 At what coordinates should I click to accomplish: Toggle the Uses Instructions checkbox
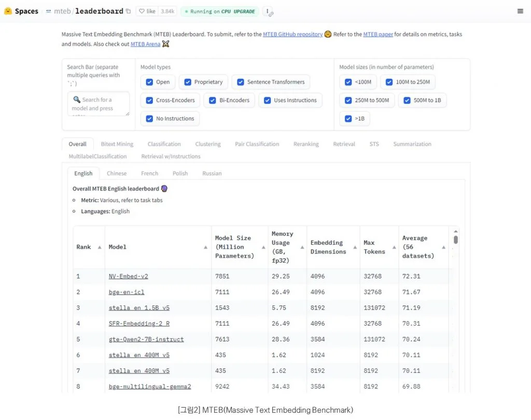[267, 100]
